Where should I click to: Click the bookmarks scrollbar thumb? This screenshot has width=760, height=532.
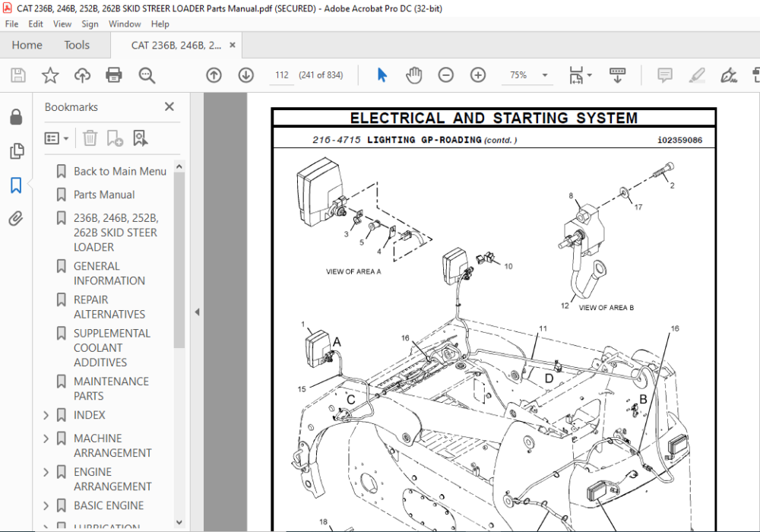(179, 261)
